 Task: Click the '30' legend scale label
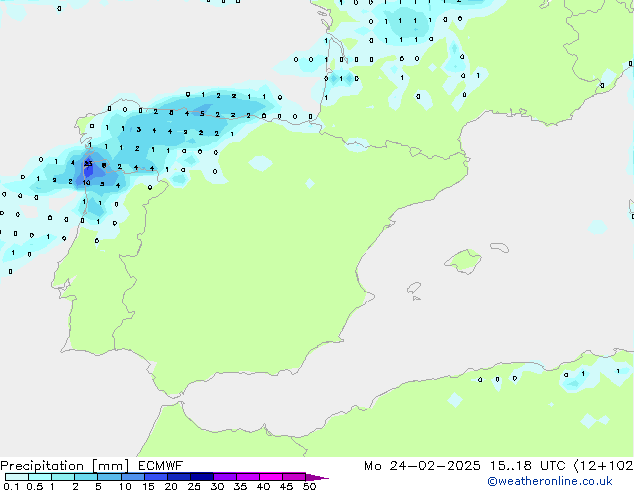click(x=217, y=486)
